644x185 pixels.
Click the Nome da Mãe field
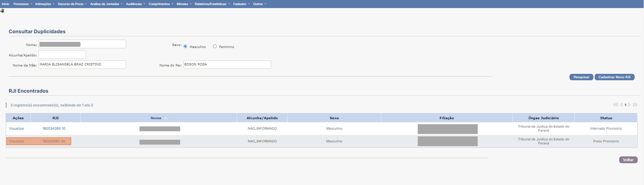(82, 65)
